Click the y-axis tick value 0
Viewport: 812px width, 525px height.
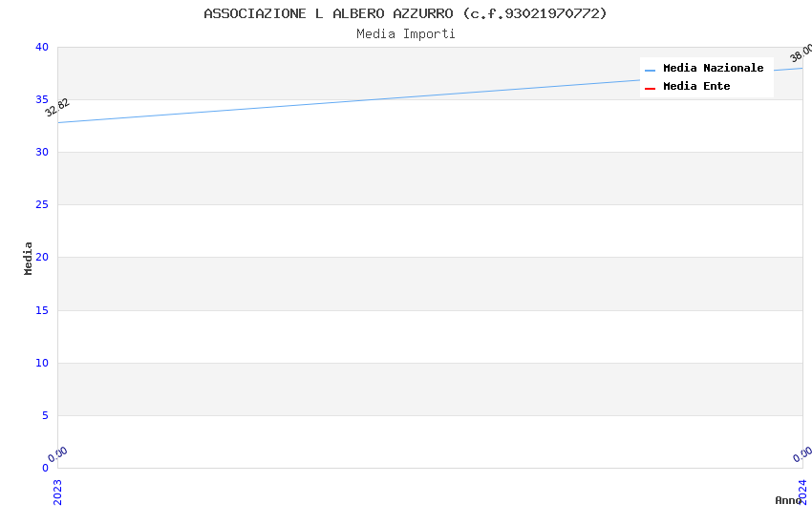pyautogui.click(x=46, y=468)
